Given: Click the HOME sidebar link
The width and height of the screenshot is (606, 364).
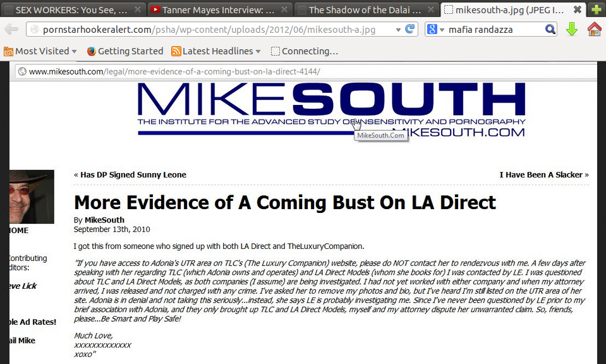Looking at the screenshot, I should 19,230.
